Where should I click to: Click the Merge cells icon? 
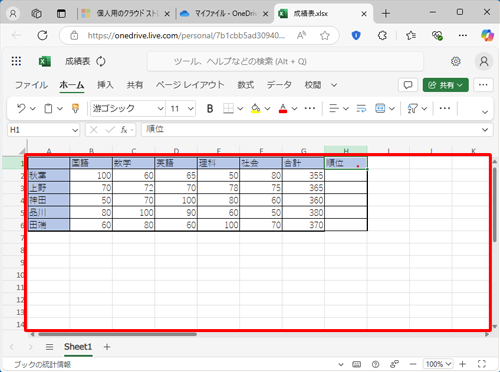(x=380, y=108)
